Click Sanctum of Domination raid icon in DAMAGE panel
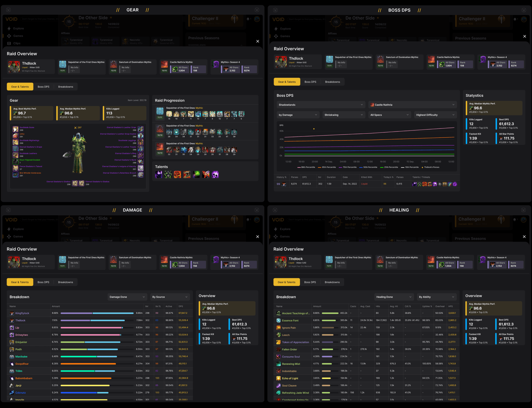The height and width of the screenshot is (408, 532). pyautogui.click(x=114, y=260)
